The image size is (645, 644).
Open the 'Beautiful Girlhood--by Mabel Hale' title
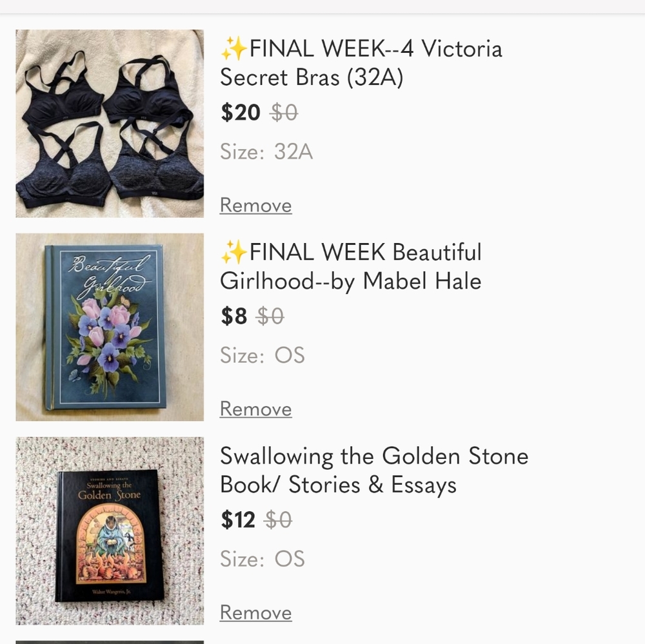(352, 267)
